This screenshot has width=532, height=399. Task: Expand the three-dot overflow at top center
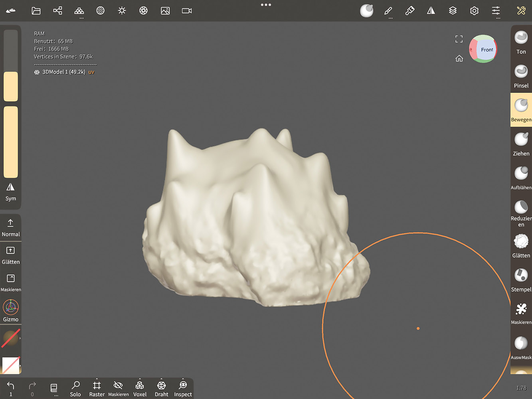tap(266, 5)
